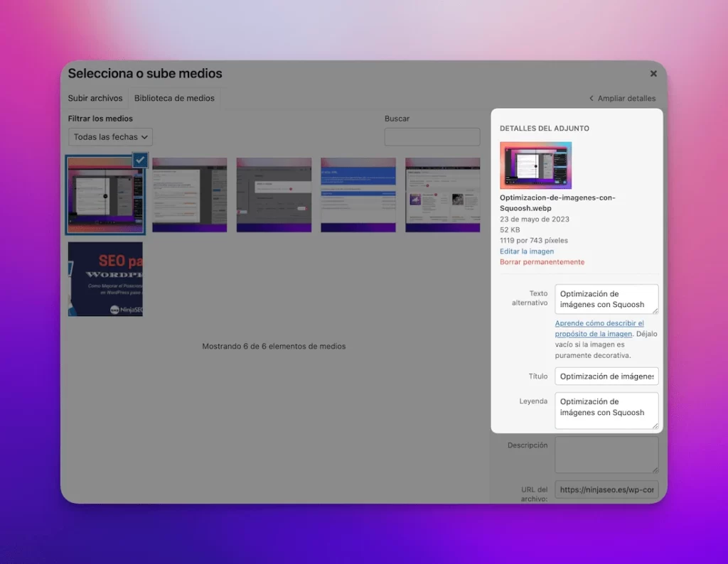Click Borrar permanentemente link
The width and height of the screenshot is (728, 564).
coord(542,262)
